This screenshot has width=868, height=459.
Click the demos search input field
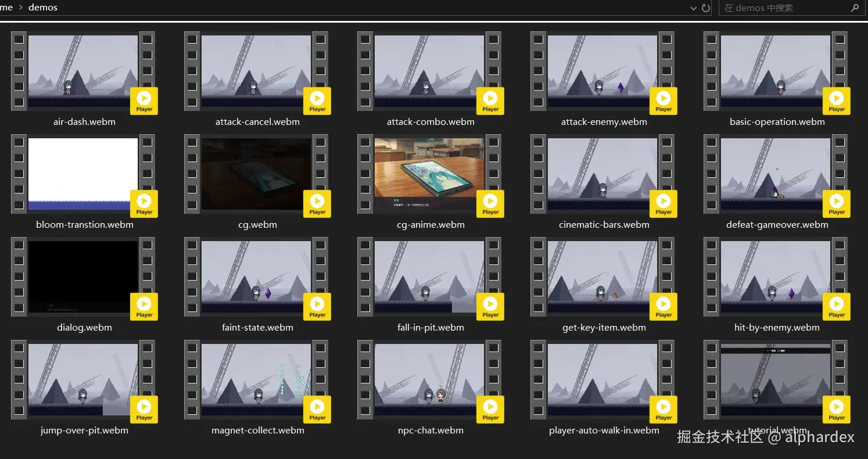pyautogui.click(x=784, y=8)
